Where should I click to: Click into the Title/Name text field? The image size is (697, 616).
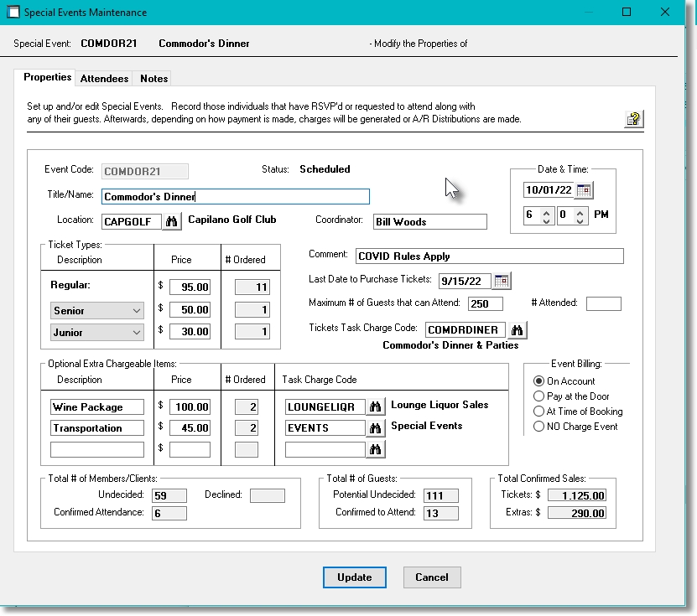235,197
